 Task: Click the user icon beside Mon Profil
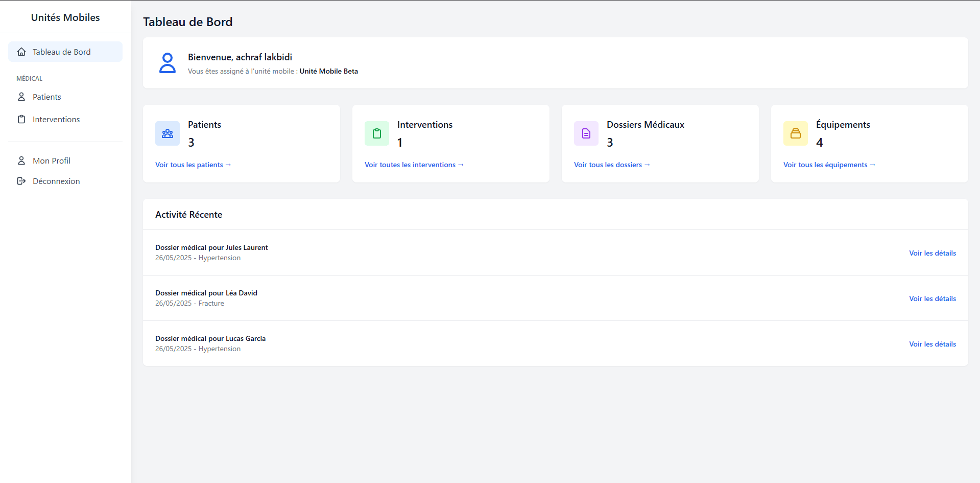(x=21, y=160)
